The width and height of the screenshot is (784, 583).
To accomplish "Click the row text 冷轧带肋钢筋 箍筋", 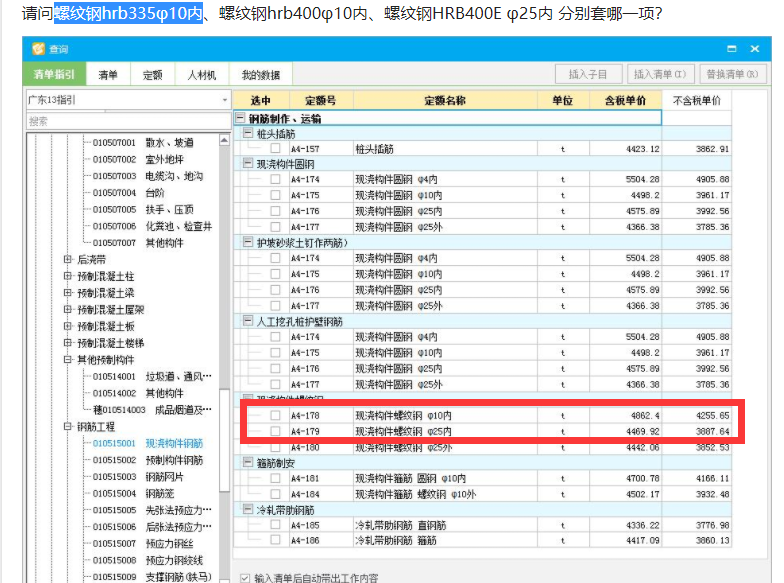I will coord(396,540).
